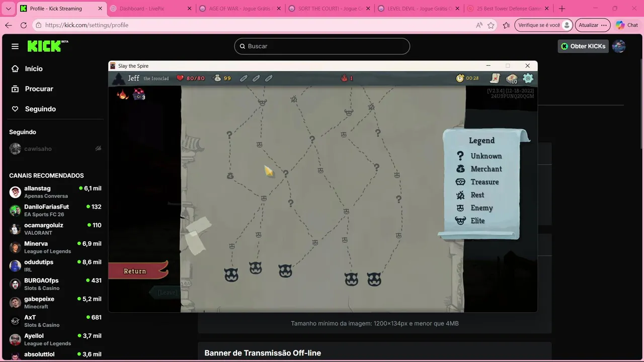The width and height of the screenshot is (644, 362).
Task: Open Copilot Chat in browser
Action: (x=627, y=25)
